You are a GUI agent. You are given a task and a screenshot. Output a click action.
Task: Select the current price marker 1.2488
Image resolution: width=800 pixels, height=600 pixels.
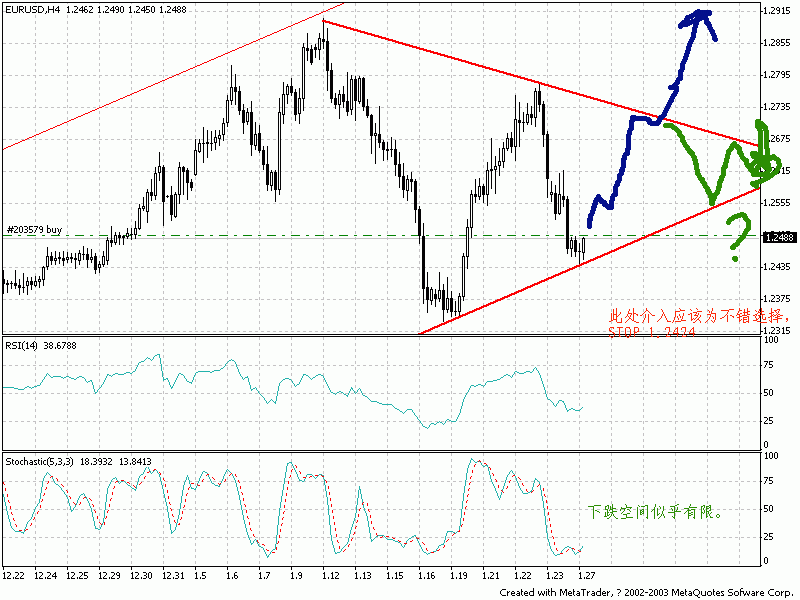(779, 237)
